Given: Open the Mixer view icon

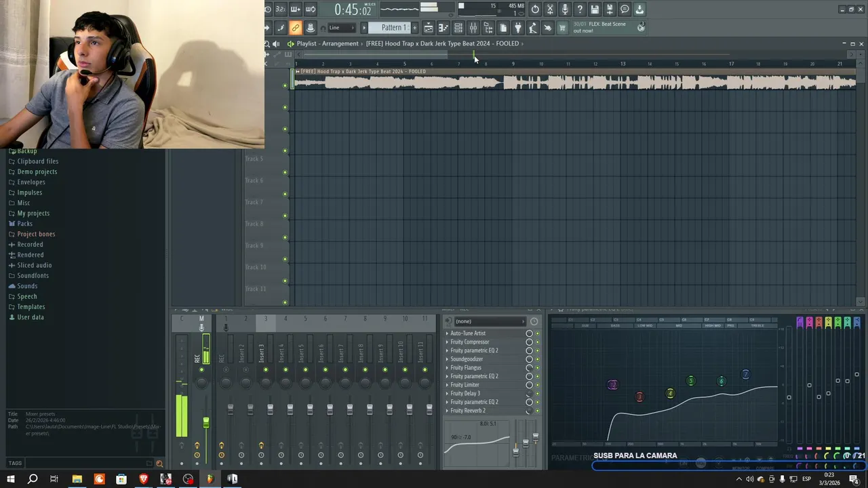Looking at the screenshot, I should [x=473, y=28].
